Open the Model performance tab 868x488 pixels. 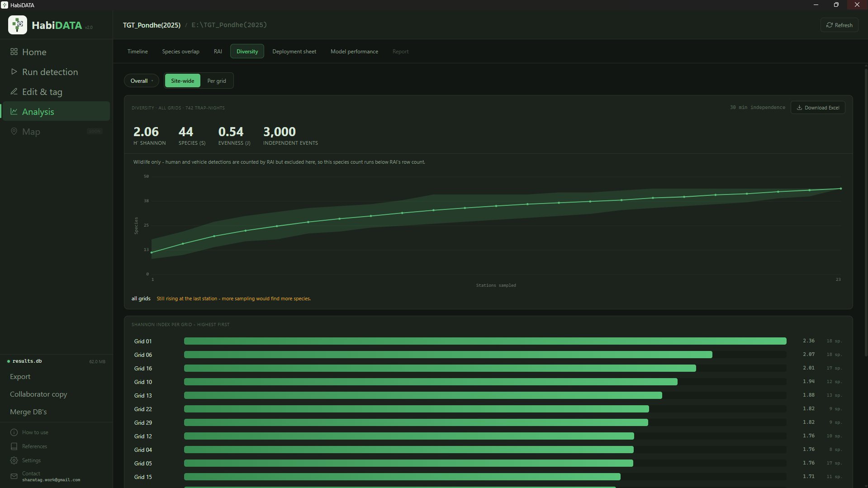coord(354,52)
